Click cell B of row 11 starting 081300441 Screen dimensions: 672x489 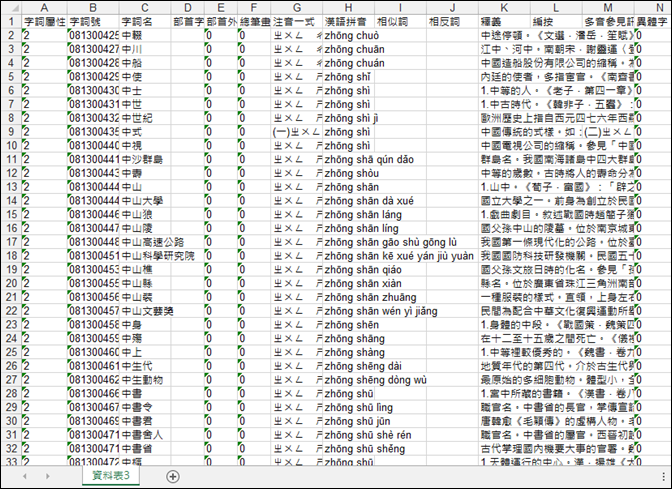(x=93, y=159)
